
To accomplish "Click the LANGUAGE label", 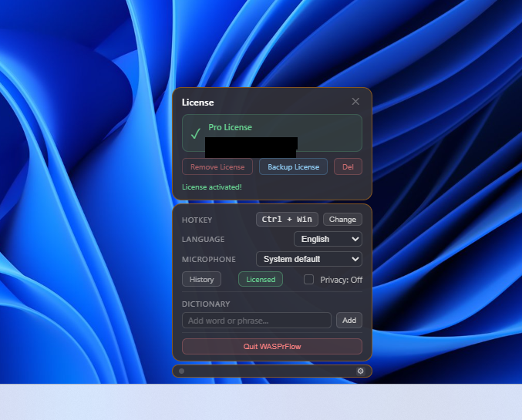I will point(203,240).
